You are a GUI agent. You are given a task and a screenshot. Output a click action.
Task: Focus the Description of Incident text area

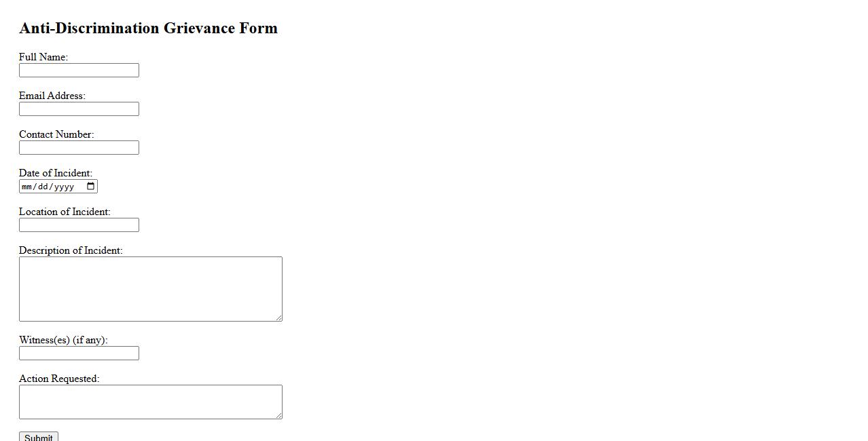click(150, 288)
